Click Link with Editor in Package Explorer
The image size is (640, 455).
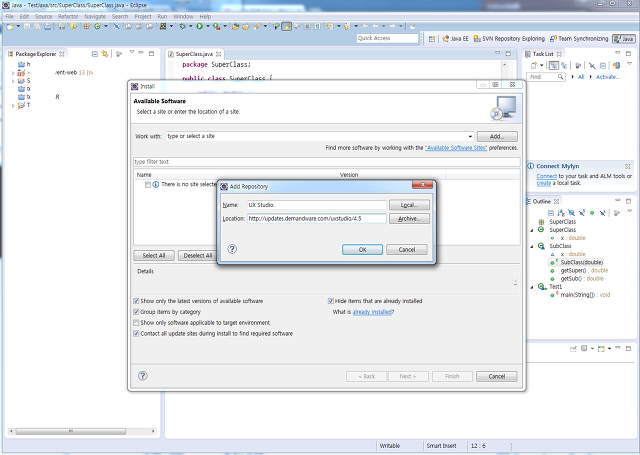105,54
